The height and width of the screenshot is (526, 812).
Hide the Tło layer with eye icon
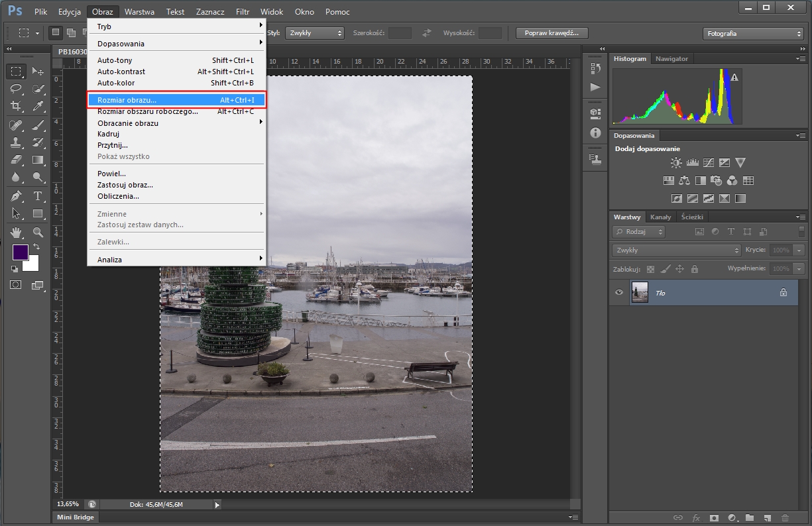pos(619,292)
